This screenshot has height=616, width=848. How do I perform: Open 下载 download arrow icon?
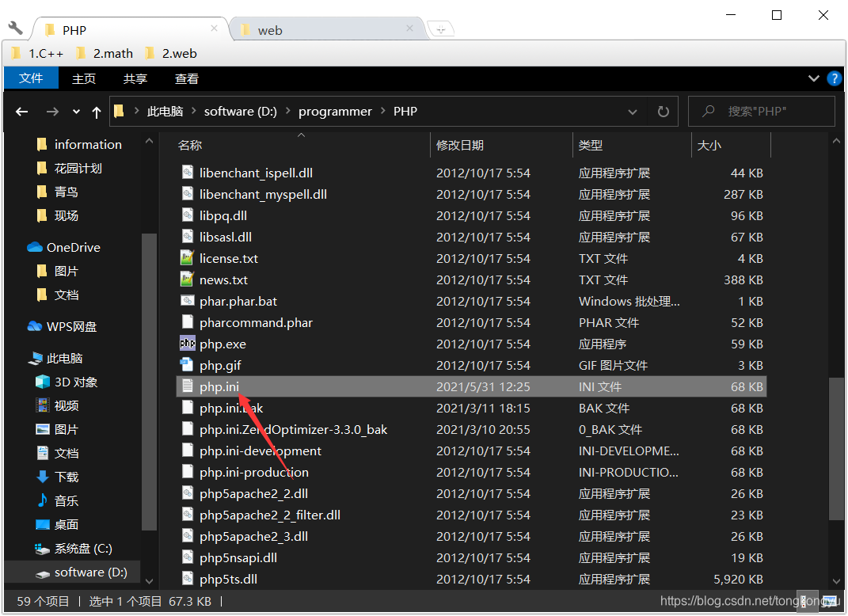[x=43, y=477]
